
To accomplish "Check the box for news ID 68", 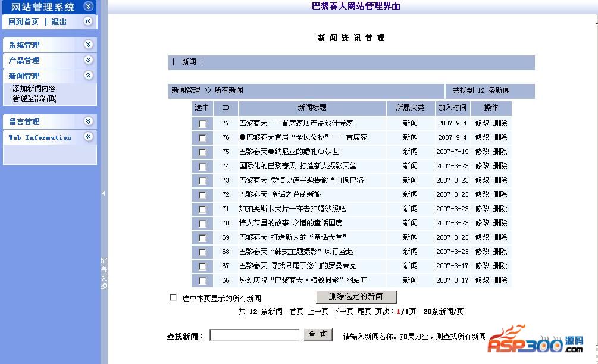I will [202, 252].
